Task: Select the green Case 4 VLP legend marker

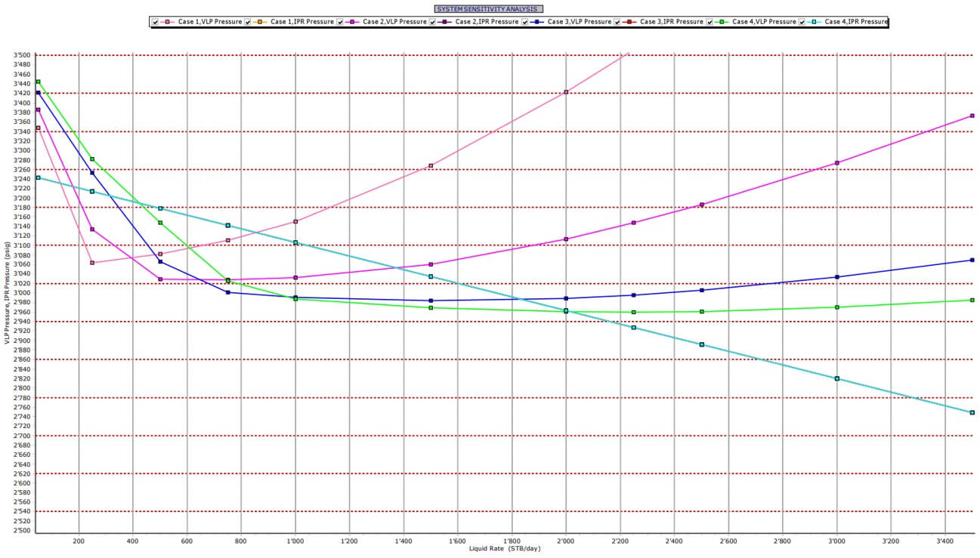Action: (722, 22)
